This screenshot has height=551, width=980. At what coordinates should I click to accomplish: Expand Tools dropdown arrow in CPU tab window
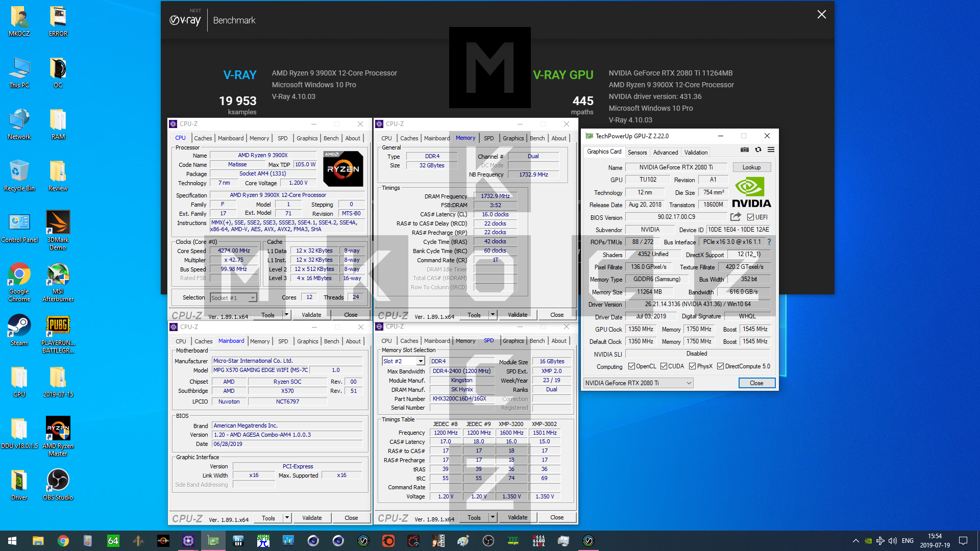pos(286,315)
